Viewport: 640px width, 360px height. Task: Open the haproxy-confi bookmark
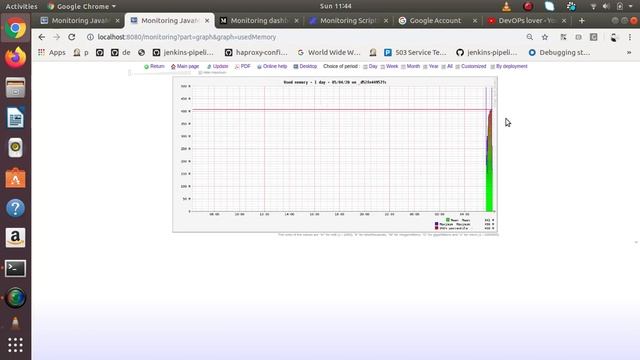(x=256, y=52)
